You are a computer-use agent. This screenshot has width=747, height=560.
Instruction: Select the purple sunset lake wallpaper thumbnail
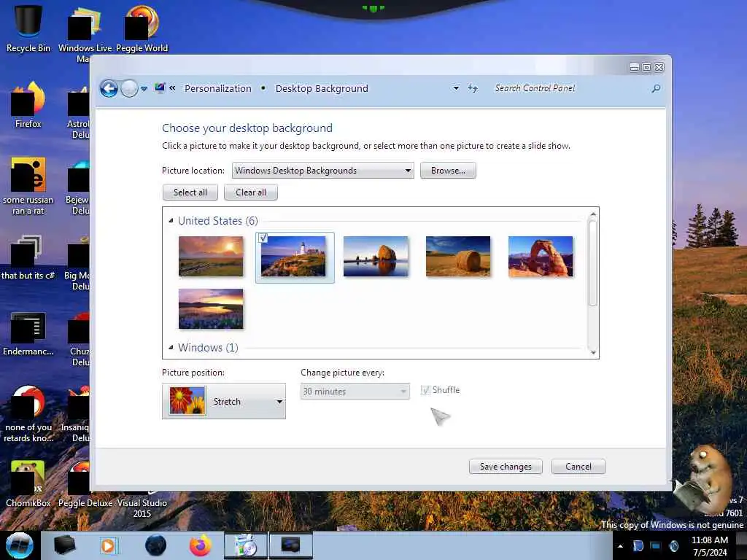[x=211, y=308]
